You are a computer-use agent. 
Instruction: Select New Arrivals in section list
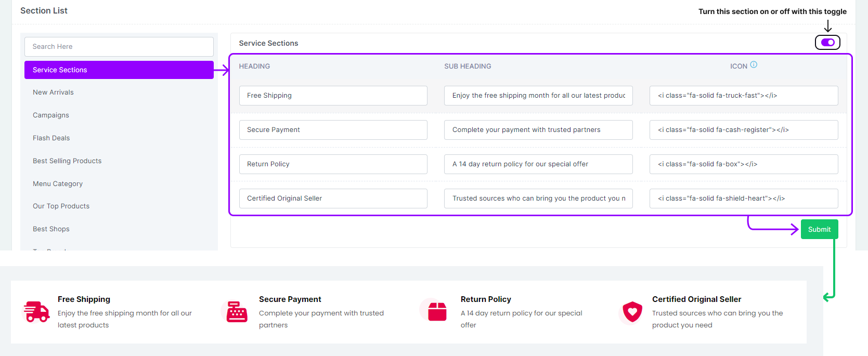pyautogui.click(x=54, y=93)
